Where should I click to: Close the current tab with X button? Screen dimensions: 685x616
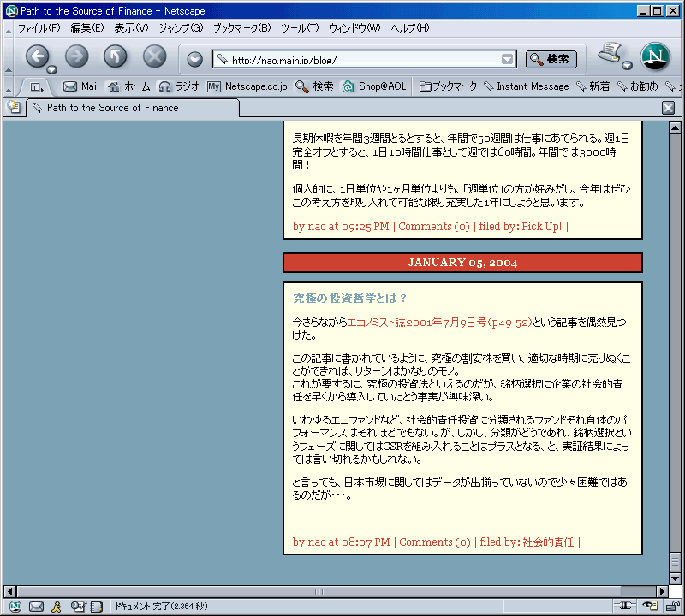(x=668, y=108)
